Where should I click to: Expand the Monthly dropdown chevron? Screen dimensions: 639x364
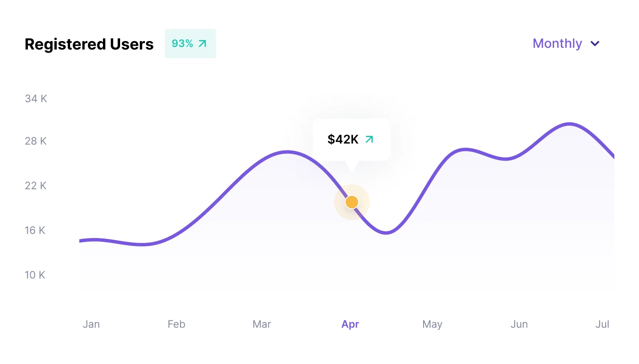pos(595,44)
